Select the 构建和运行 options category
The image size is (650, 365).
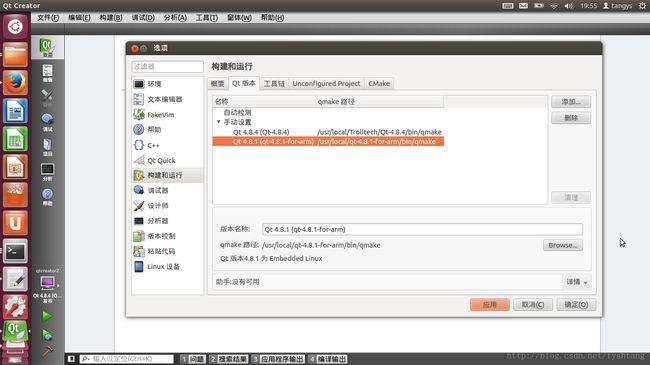tap(167, 175)
